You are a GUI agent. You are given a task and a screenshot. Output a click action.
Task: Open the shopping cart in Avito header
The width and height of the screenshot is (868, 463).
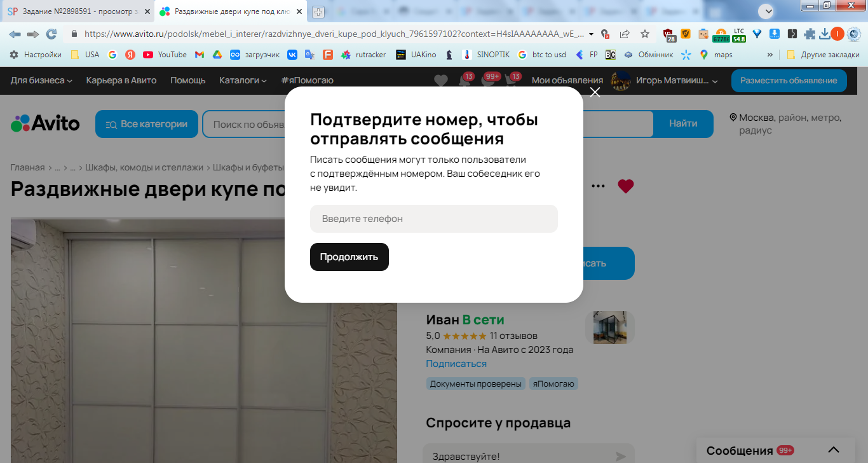[512, 81]
